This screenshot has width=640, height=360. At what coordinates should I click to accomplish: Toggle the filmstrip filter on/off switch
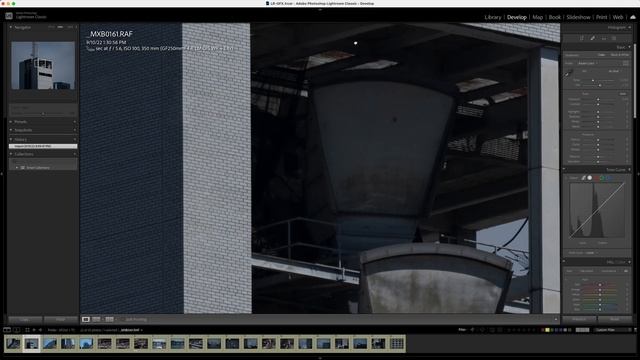coord(635,330)
